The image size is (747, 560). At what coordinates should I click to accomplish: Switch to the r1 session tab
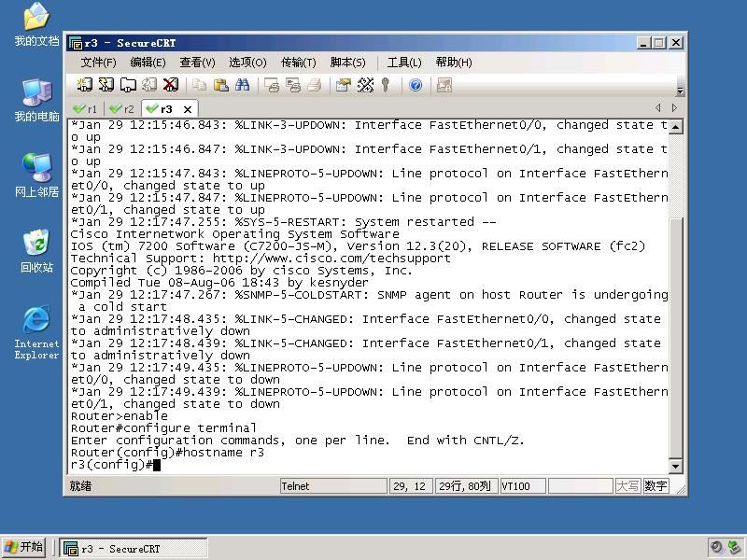[85, 109]
